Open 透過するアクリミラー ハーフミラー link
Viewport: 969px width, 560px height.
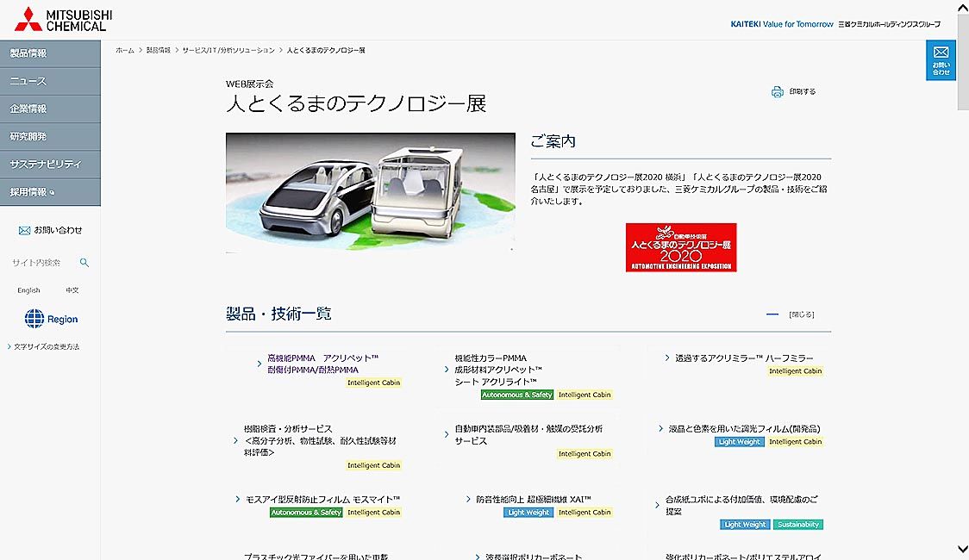(x=744, y=358)
